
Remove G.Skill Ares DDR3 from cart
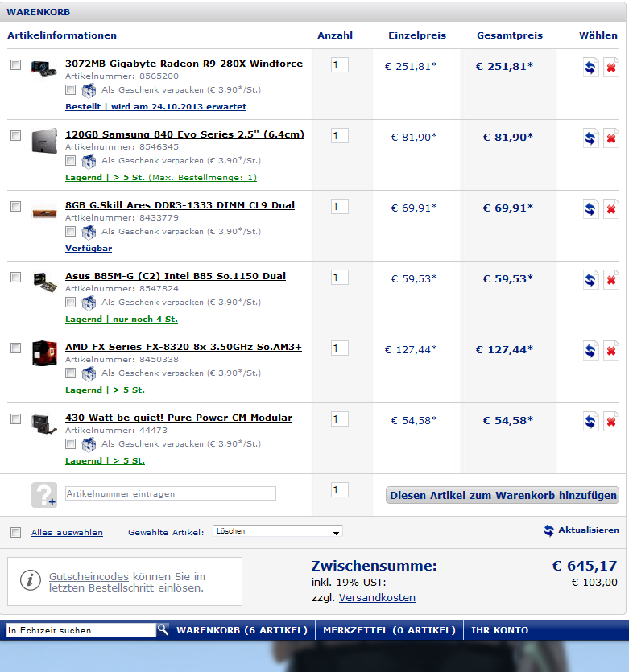tap(611, 209)
